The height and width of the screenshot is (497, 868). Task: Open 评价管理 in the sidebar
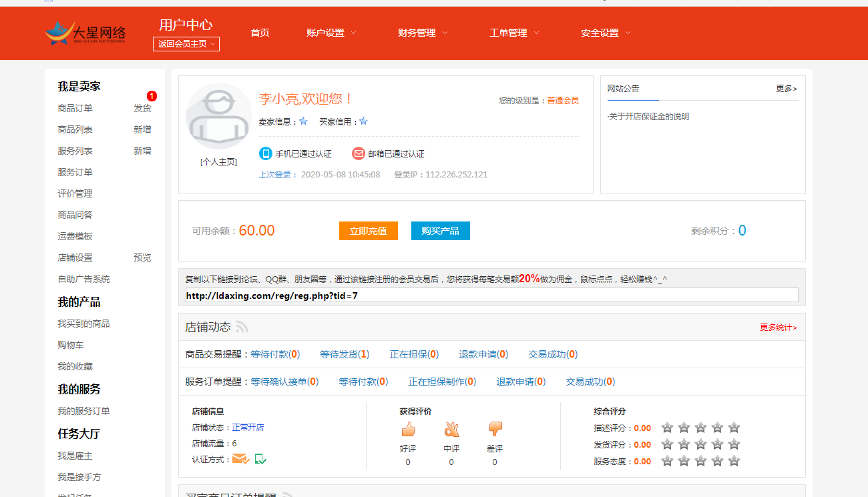[75, 193]
